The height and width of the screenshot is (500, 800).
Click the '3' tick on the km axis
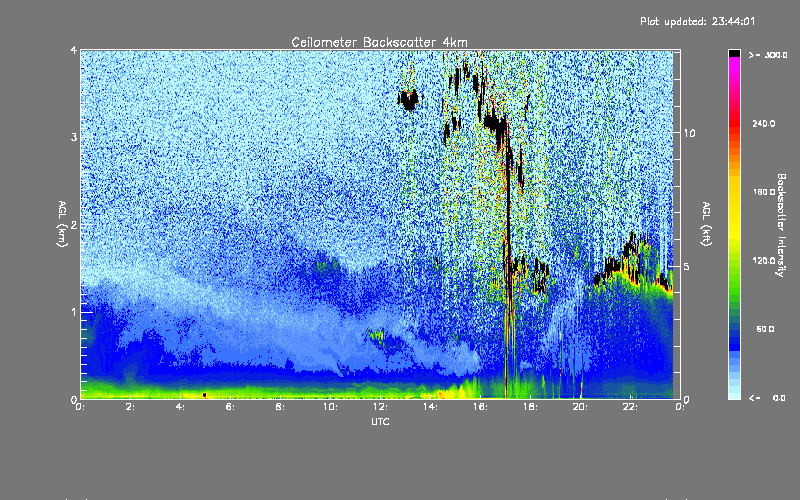74,137
